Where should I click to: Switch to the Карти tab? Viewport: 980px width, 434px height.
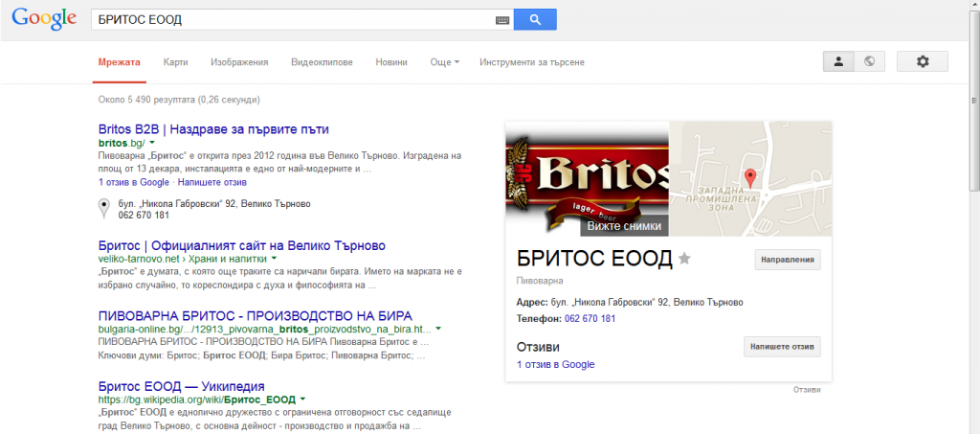point(176,62)
